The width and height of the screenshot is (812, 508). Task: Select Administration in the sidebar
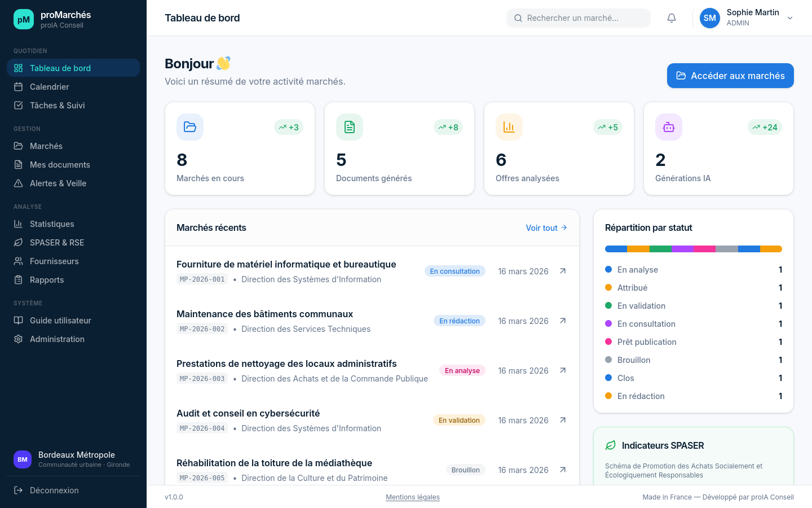coord(57,339)
